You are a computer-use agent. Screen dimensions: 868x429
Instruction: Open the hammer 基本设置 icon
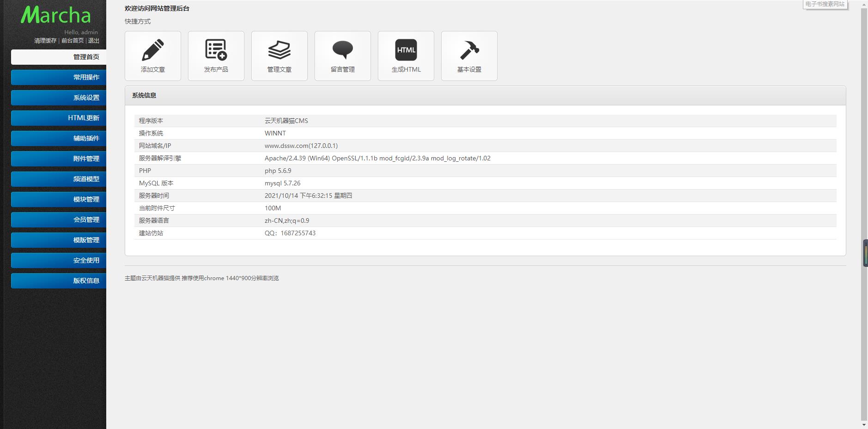click(x=469, y=50)
